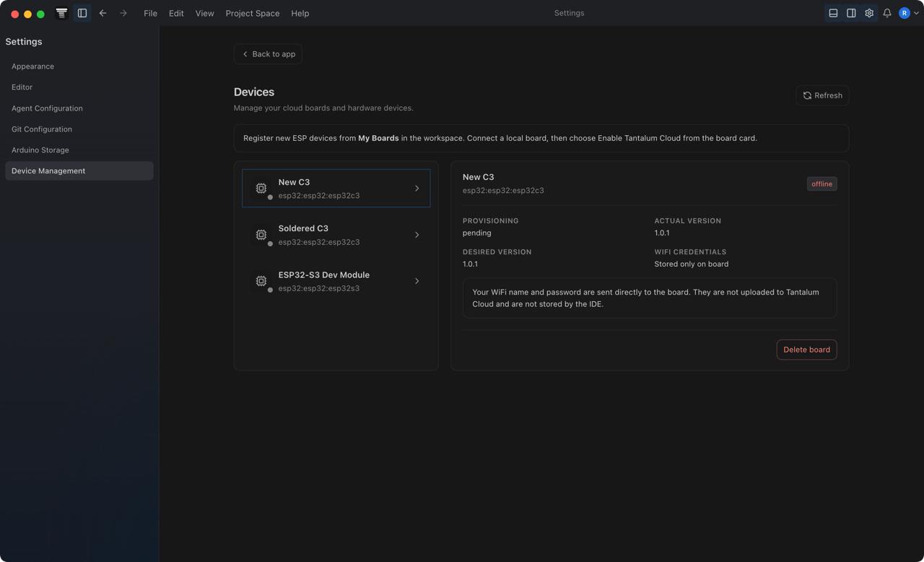Select Device Management section
This screenshot has width=924, height=562.
tap(79, 171)
